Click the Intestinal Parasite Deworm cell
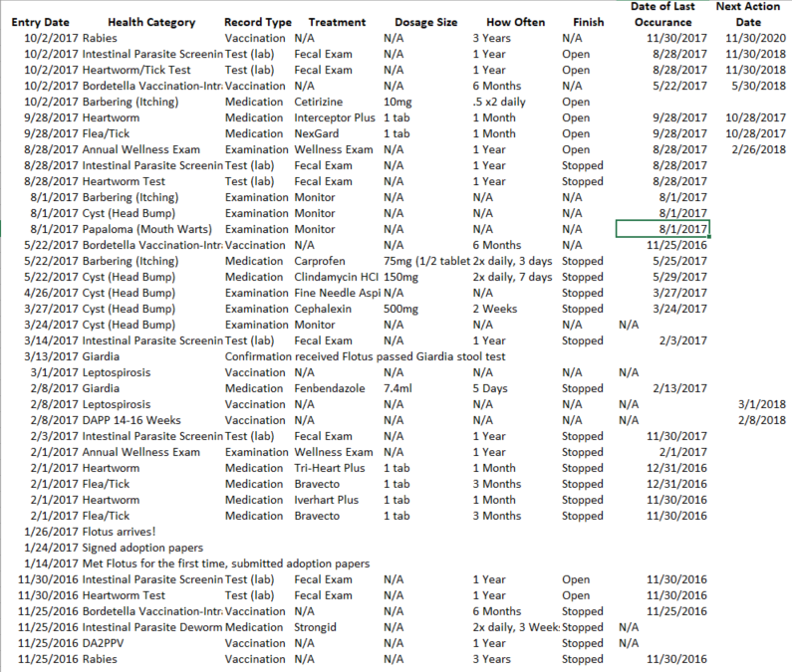Viewport: 792px width, 672px height. coord(152,627)
